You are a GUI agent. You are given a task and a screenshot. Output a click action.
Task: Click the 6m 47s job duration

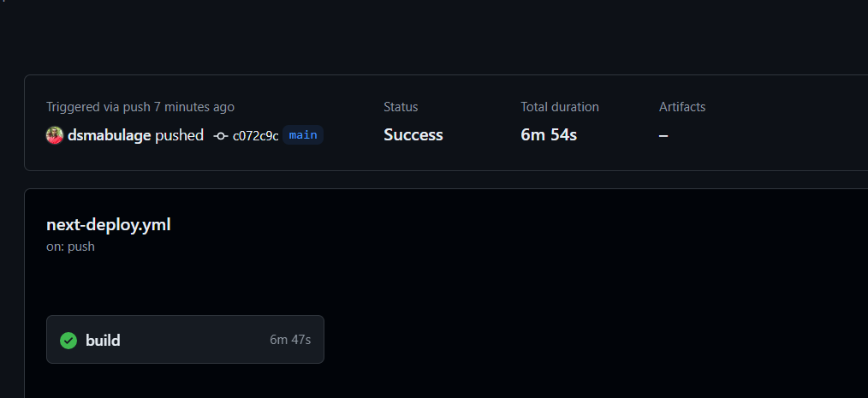coord(290,340)
